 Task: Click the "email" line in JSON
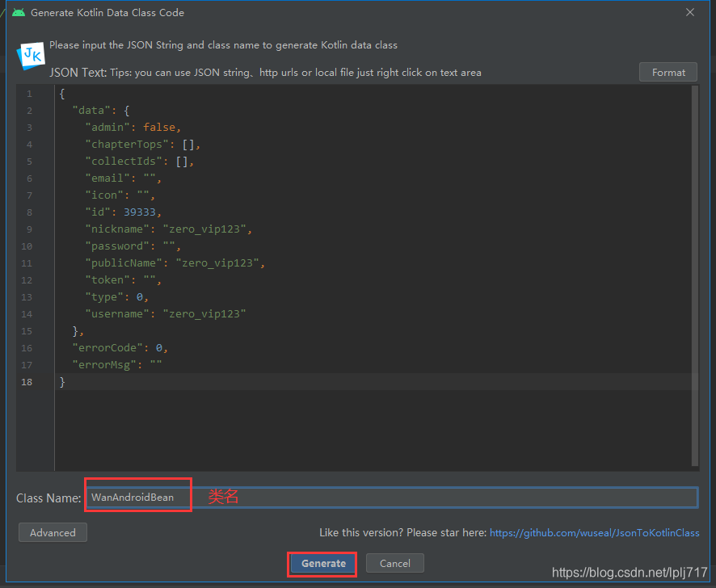(124, 178)
